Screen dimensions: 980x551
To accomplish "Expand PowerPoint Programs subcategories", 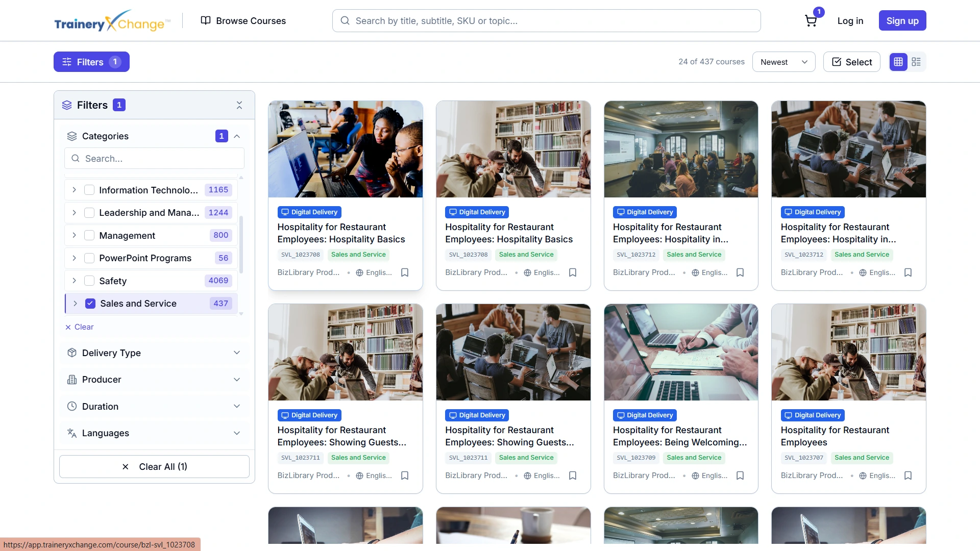I will [x=75, y=258].
